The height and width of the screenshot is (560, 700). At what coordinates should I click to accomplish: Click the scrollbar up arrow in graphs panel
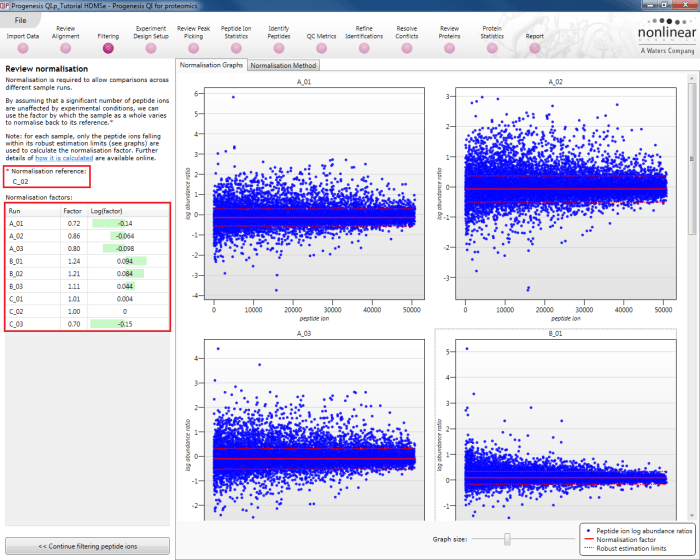click(692, 79)
